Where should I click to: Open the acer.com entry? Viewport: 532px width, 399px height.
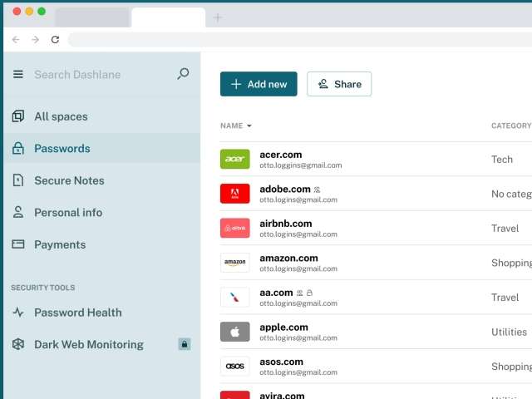[x=376, y=159]
